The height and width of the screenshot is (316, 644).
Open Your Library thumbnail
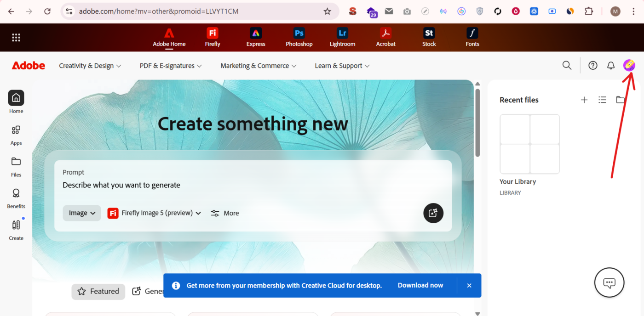[529, 144]
